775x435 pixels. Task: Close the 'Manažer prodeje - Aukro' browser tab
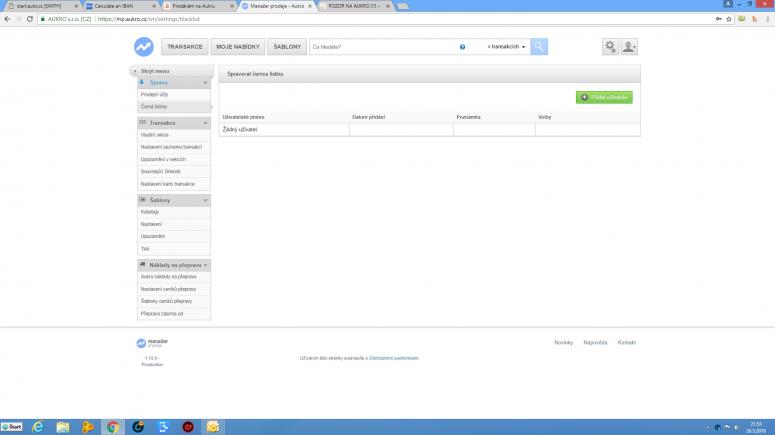pos(310,6)
